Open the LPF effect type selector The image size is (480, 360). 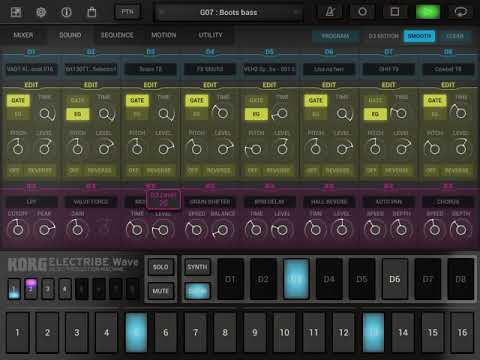(x=31, y=202)
